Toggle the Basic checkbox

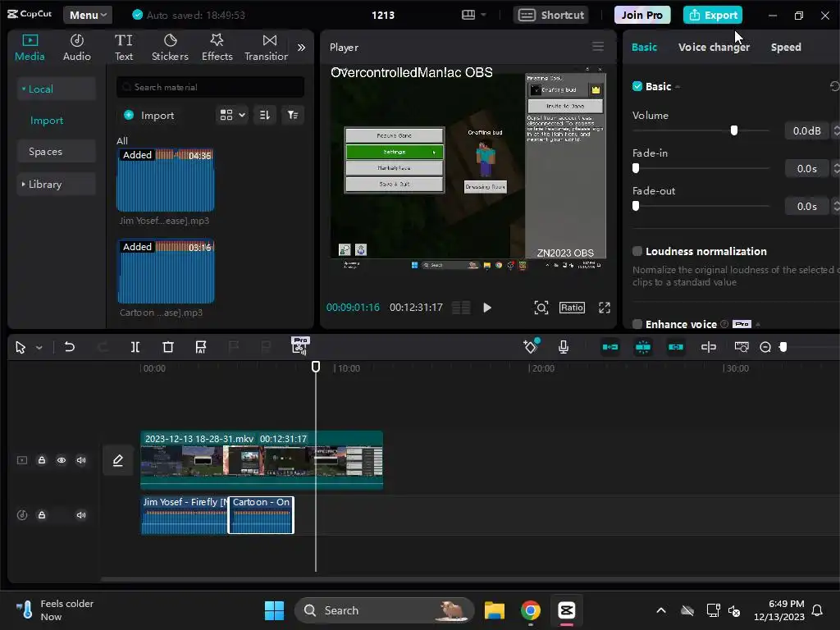637,86
